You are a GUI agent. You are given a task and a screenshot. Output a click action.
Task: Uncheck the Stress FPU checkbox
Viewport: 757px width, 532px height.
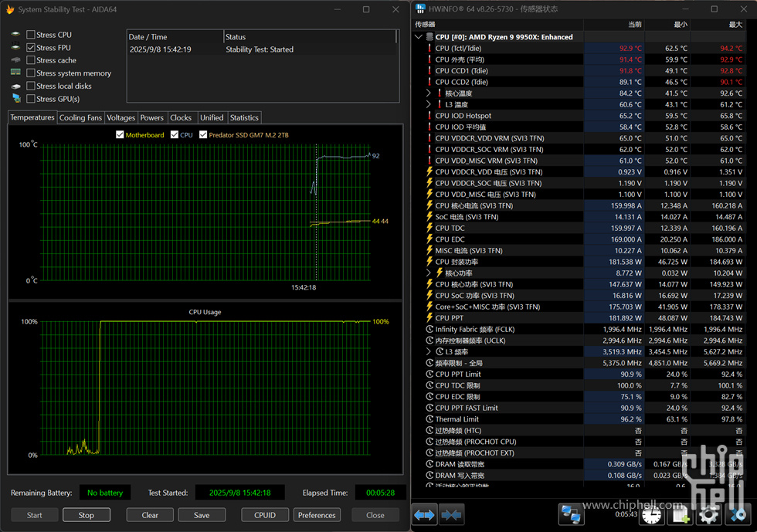pyautogui.click(x=31, y=47)
